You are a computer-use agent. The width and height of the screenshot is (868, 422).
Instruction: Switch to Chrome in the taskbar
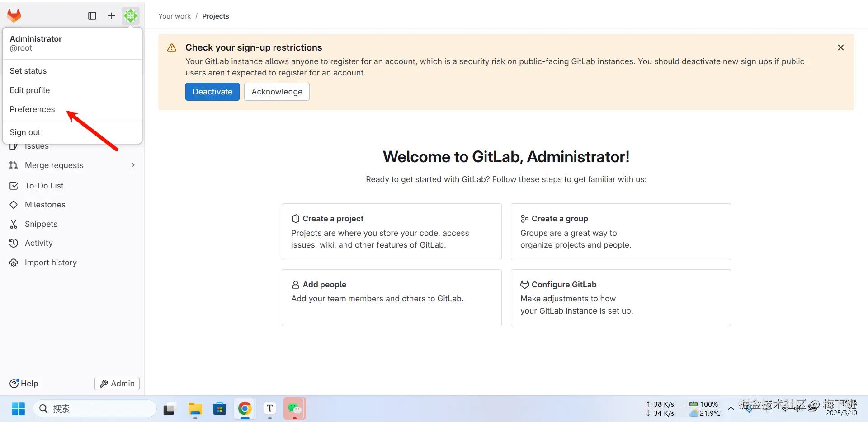pos(245,409)
